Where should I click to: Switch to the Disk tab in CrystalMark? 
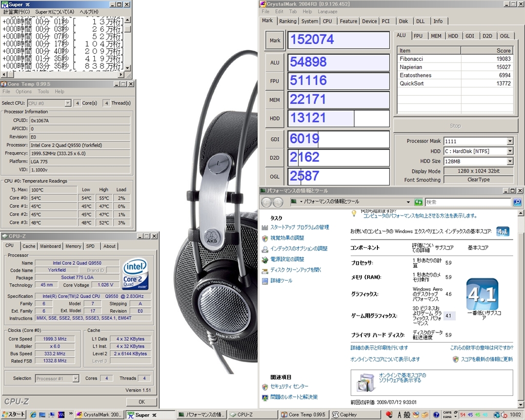point(403,21)
